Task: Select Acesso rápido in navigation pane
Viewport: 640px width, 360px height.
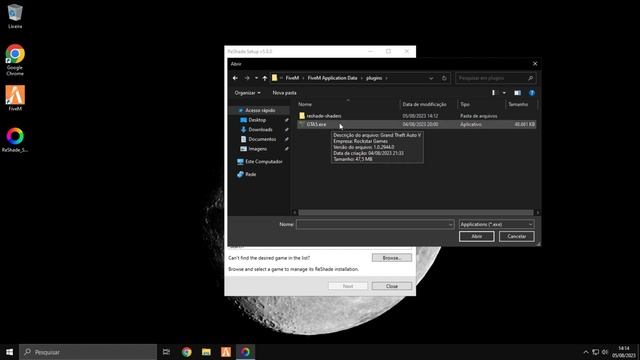Action: [x=260, y=110]
